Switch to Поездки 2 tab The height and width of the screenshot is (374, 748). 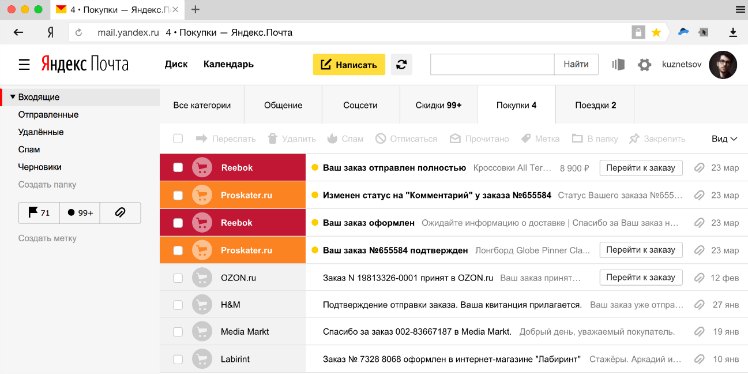coord(595,105)
